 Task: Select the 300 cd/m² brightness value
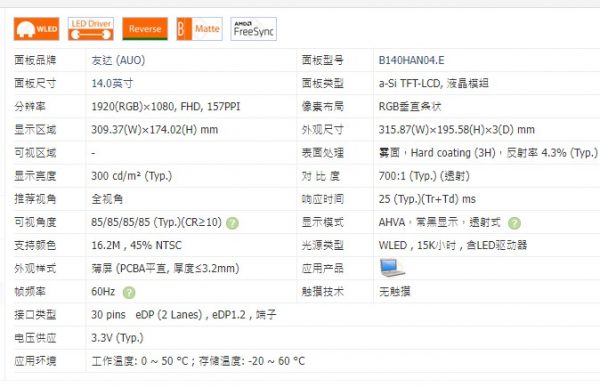(132, 176)
